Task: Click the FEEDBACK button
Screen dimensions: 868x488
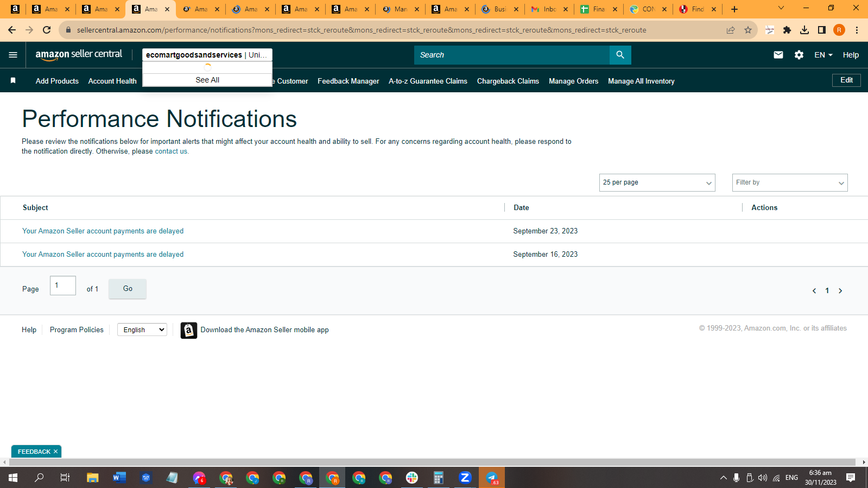Action: click(34, 452)
